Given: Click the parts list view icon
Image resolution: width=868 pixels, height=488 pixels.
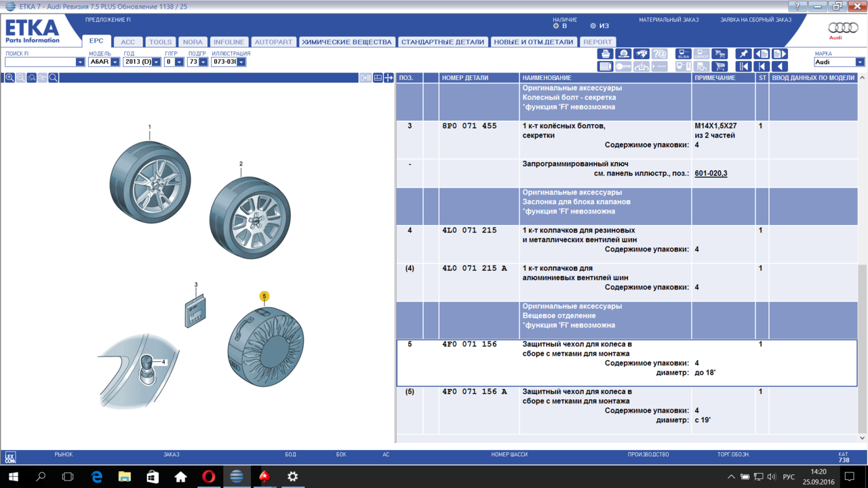Looking at the screenshot, I should coord(606,66).
